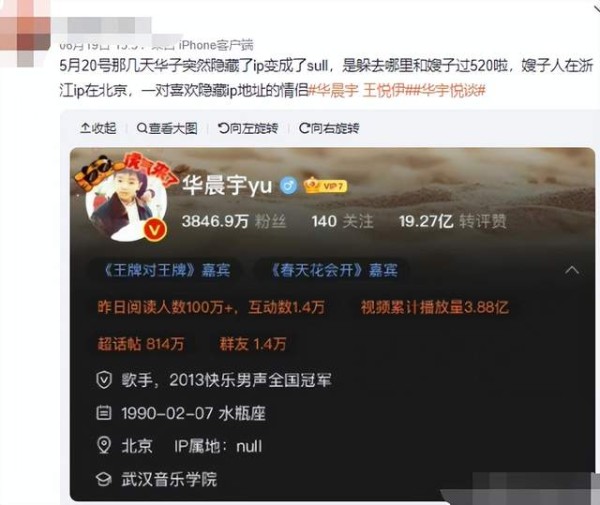This screenshot has height=505, width=600.
Task: Open the #华宇悦谈# hashtag link
Action: tap(448, 91)
